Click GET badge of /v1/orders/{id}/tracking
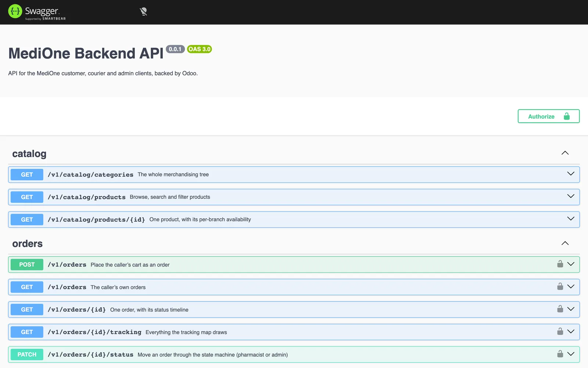588x368 pixels. coord(27,332)
